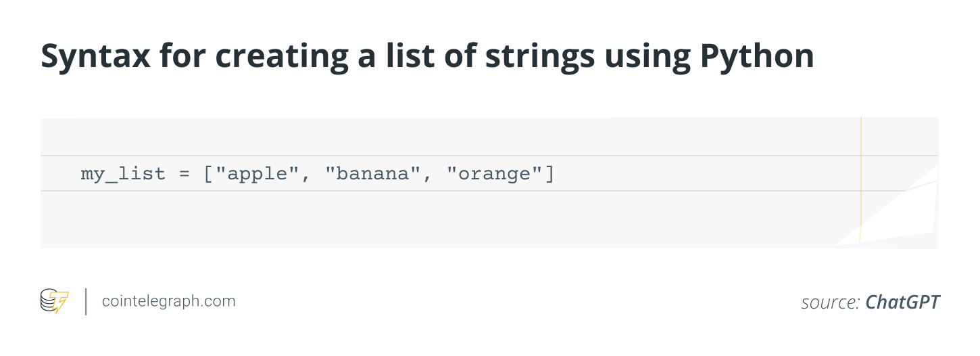Click the closing square bracket
Screen dimensions: 980x356
549,174
